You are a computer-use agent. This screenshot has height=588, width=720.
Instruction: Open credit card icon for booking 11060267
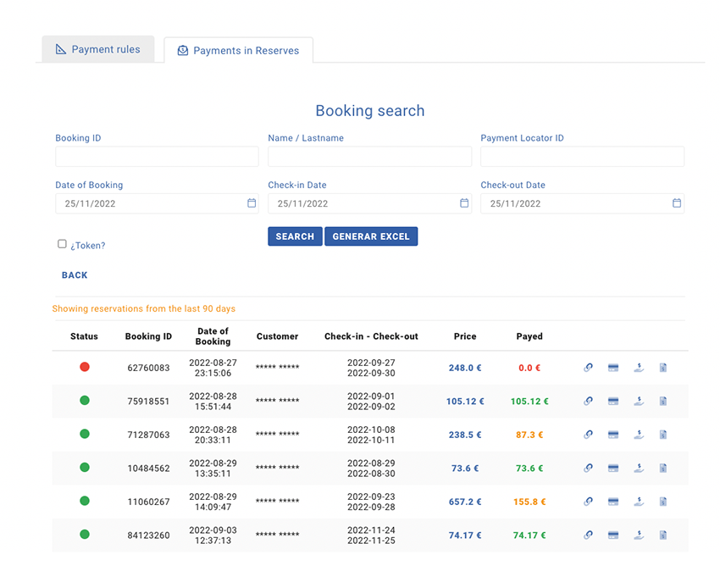(613, 502)
